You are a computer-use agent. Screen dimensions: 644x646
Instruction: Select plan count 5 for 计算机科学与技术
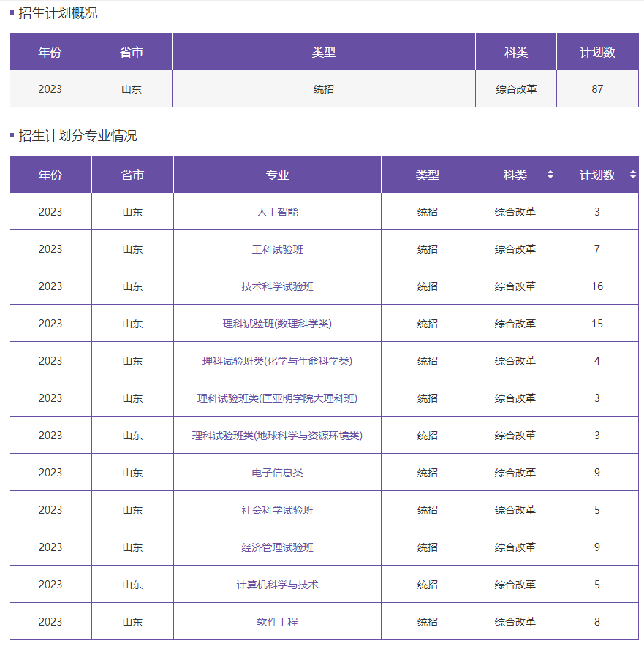click(x=597, y=585)
